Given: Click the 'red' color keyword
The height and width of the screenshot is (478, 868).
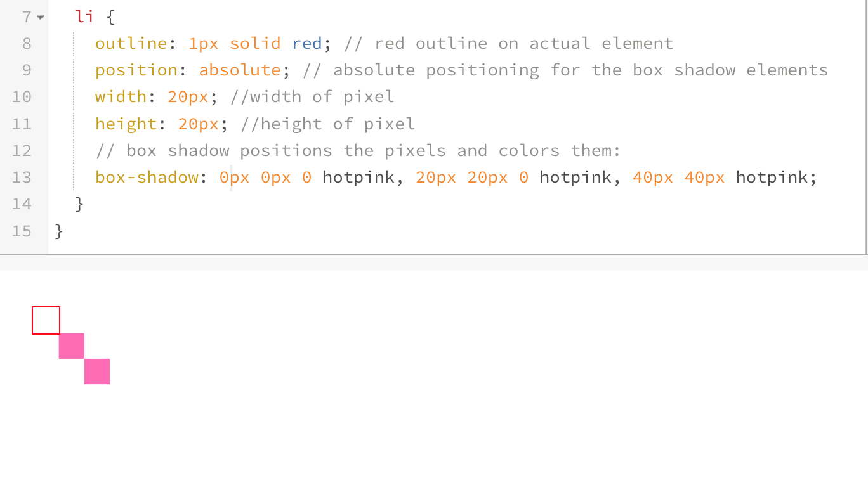Looking at the screenshot, I should pyautogui.click(x=307, y=44).
